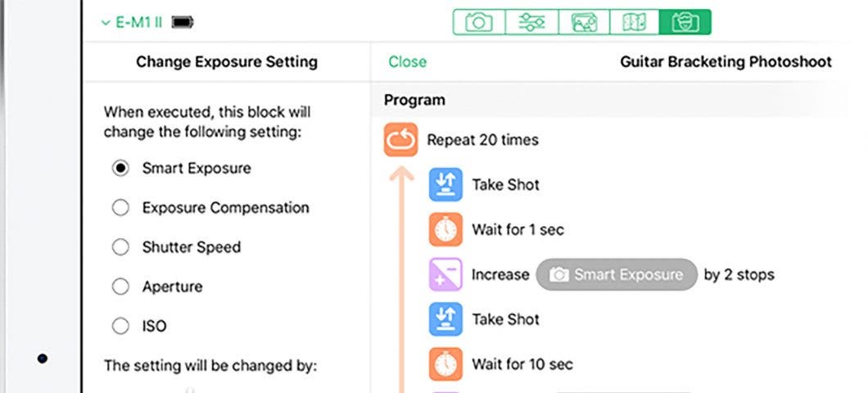Click the Close link
The width and height of the screenshot is (868, 393).
[x=408, y=61]
